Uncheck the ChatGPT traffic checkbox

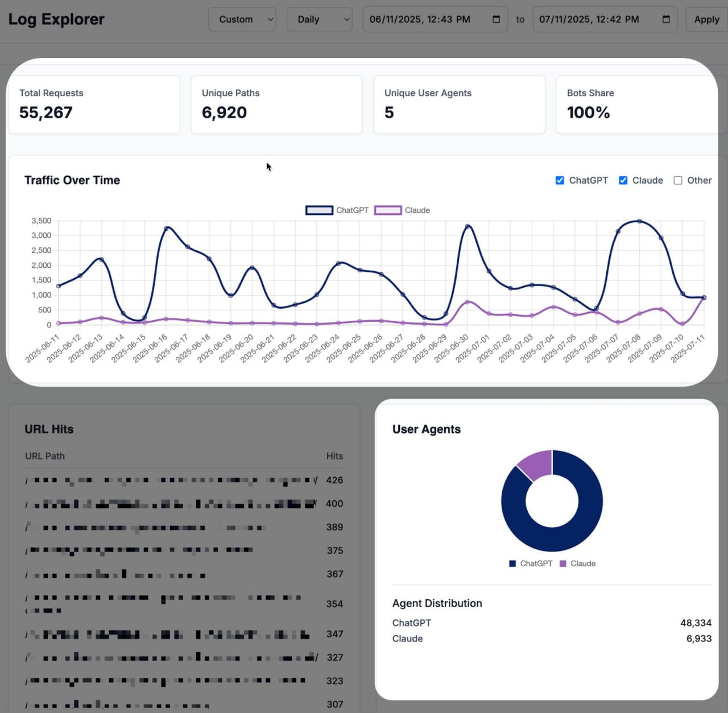pyautogui.click(x=560, y=180)
